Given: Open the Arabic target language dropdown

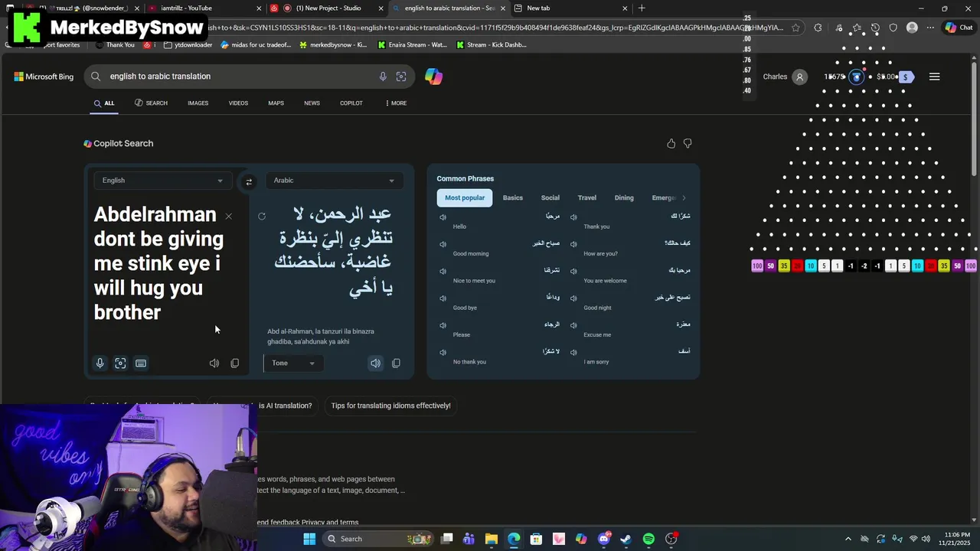Looking at the screenshot, I should point(335,181).
